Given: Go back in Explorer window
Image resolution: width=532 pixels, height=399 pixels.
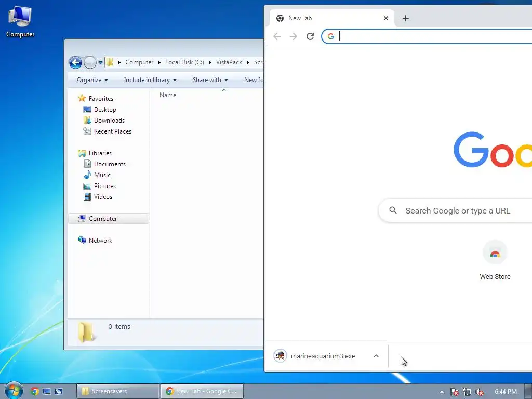Looking at the screenshot, I should pyautogui.click(x=75, y=62).
